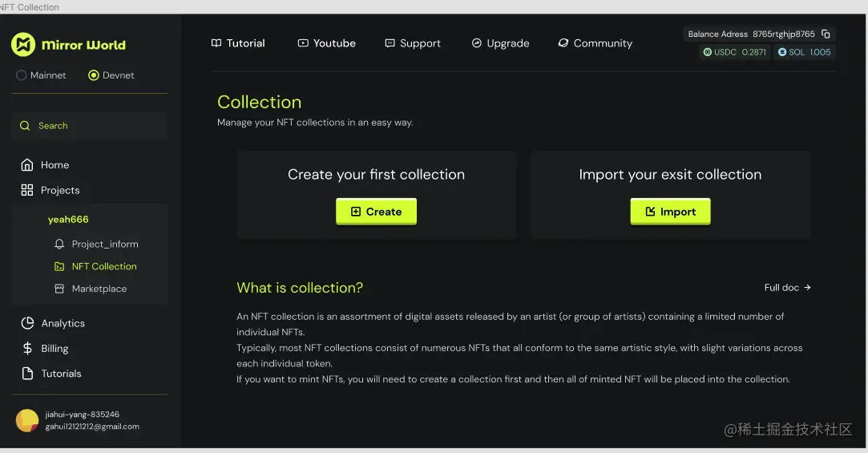Select the yeah666 project

68,220
